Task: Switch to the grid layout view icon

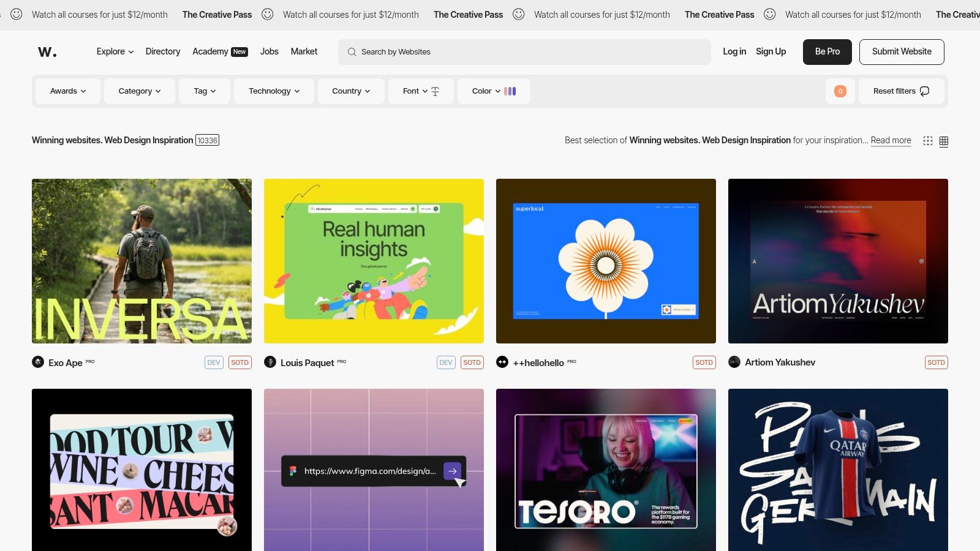Action: tap(944, 141)
